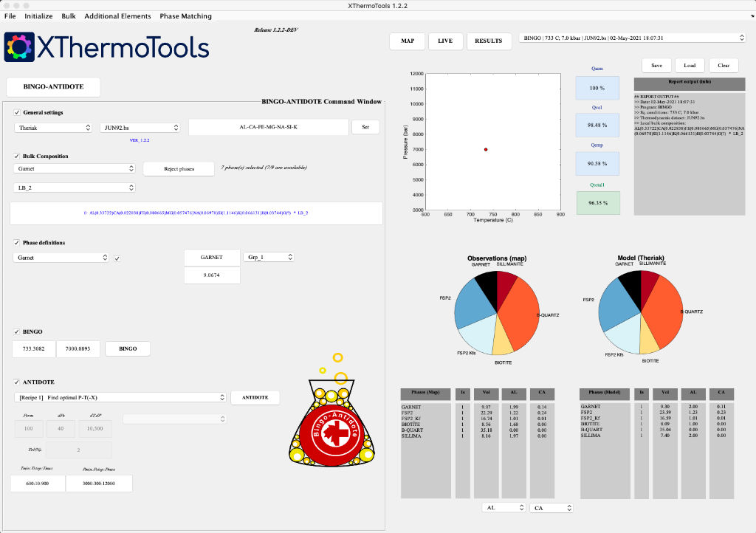Toggle the Bulk Composition checkbox
The image size is (756, 533).
tap(17, 157)
